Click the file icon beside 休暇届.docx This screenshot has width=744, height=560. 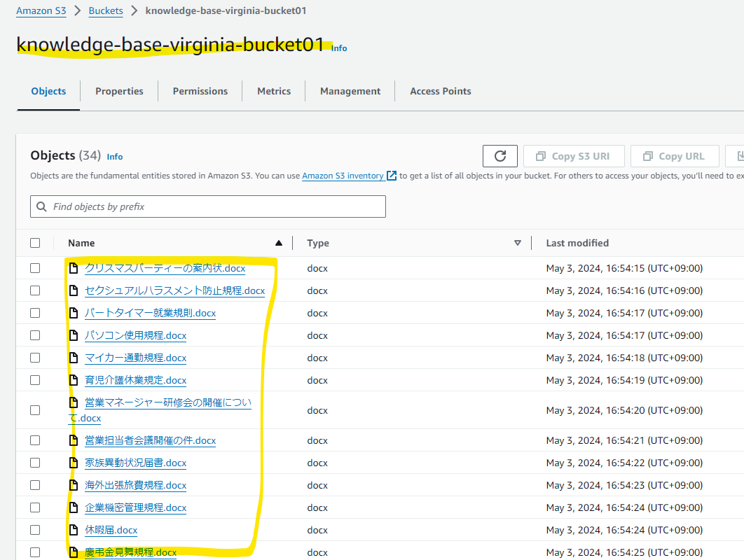coord(74,530)
